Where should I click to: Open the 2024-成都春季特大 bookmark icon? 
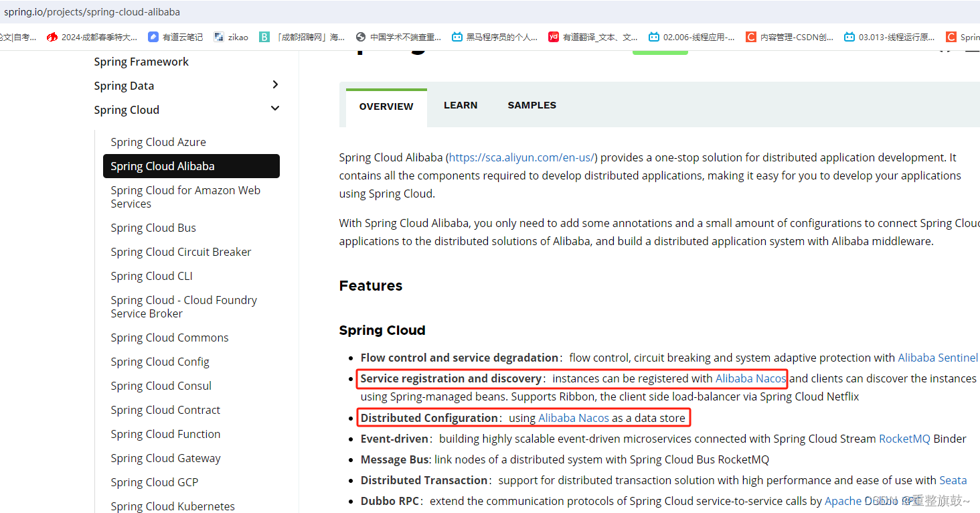(52, 38)
